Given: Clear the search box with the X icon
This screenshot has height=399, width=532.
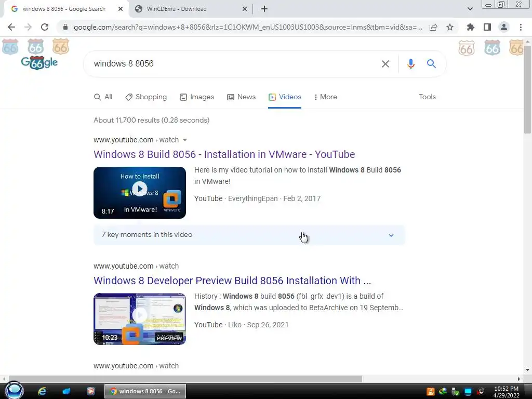Looking at the screenshot, I should [x=385, y=64].
